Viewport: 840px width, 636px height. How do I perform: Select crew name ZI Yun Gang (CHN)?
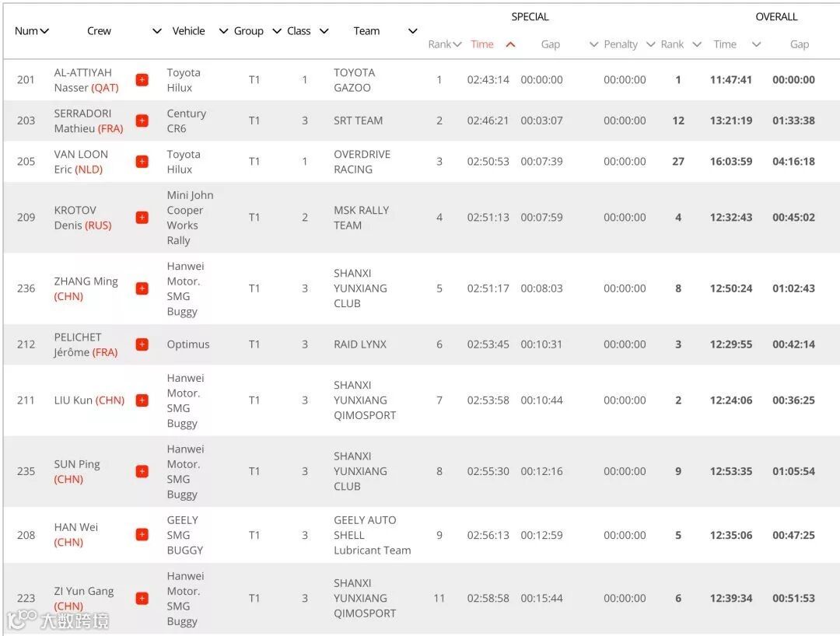click(83, 598)
